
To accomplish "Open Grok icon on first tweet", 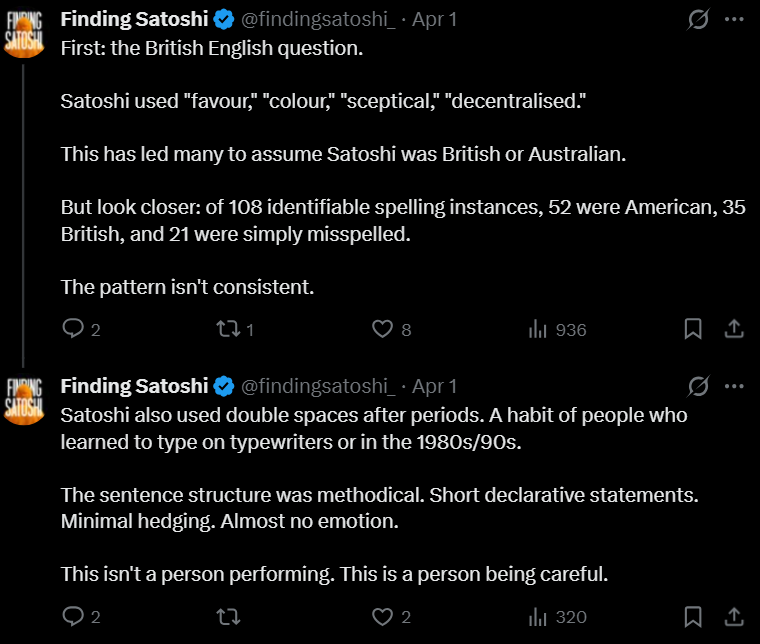I will (x=699, y=19).
